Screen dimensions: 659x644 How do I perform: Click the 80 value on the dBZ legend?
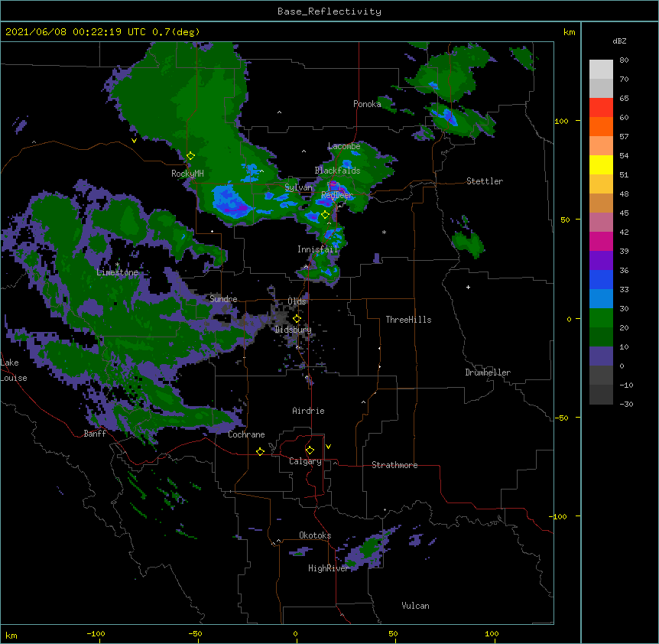[624, 60]
